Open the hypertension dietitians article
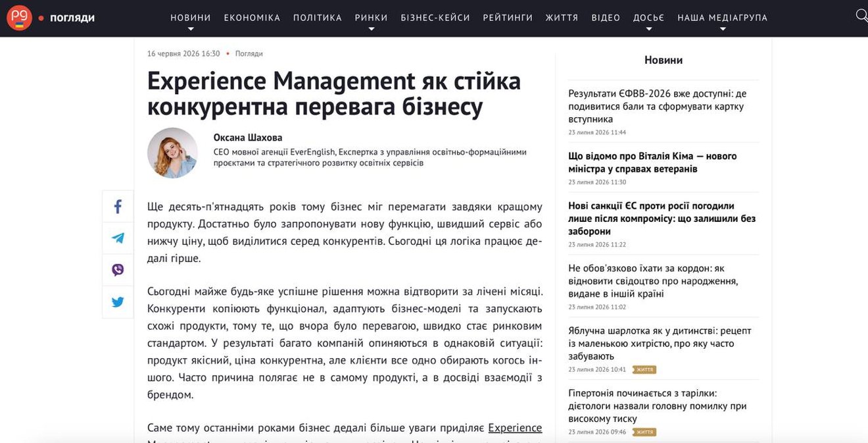The image size is (868, 443). tap(658, 406)
